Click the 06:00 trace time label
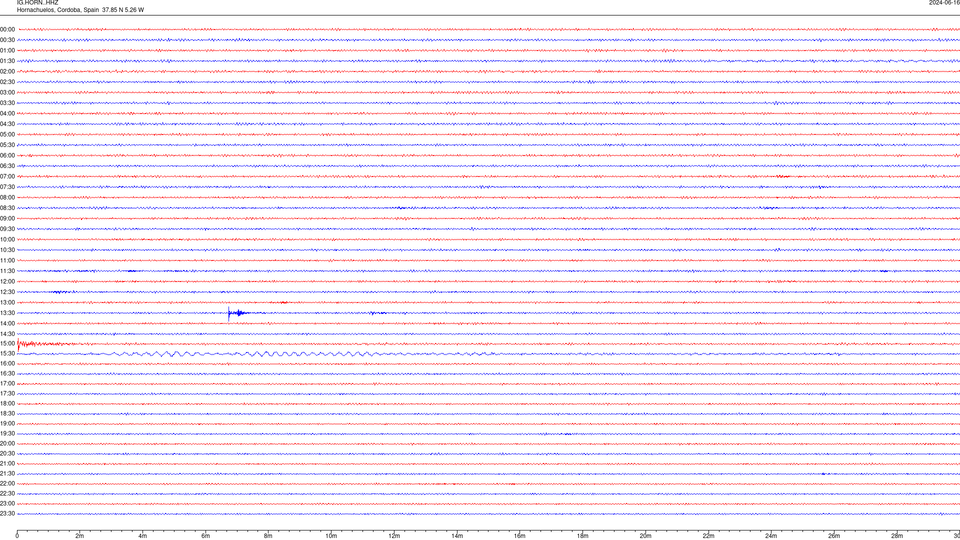This screenshot has height=540, width=960. 7,156
